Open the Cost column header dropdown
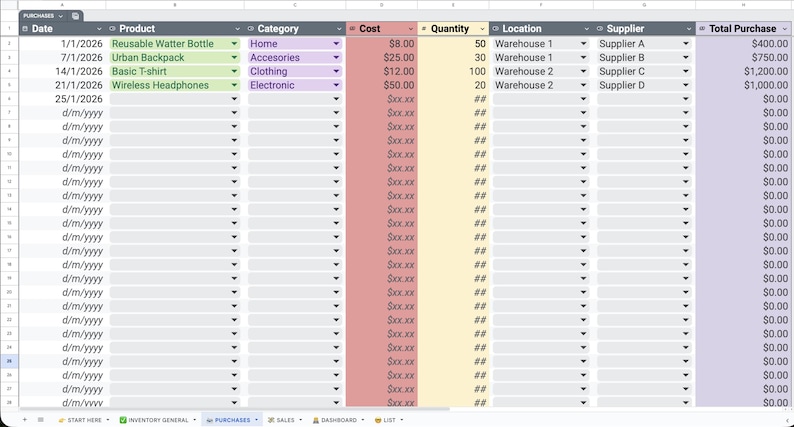The height and width of the screenshot is (427, 794). click(x=411, y=29)
